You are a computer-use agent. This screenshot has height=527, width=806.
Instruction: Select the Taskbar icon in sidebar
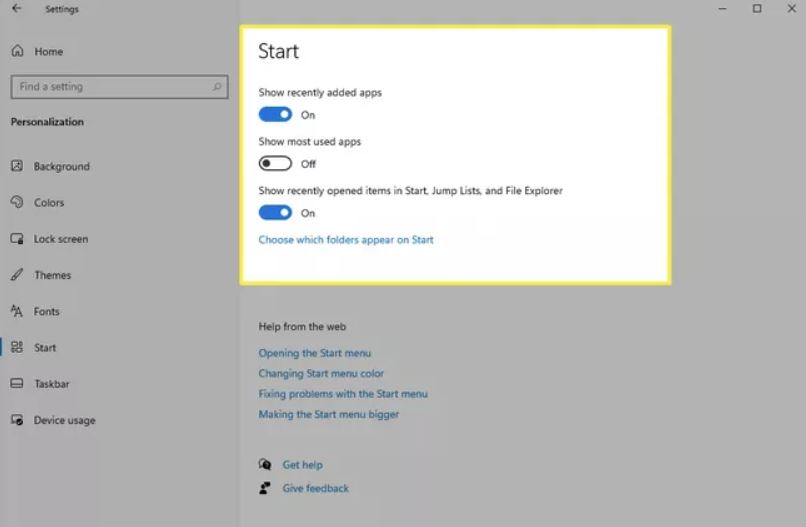pos(17,384)
